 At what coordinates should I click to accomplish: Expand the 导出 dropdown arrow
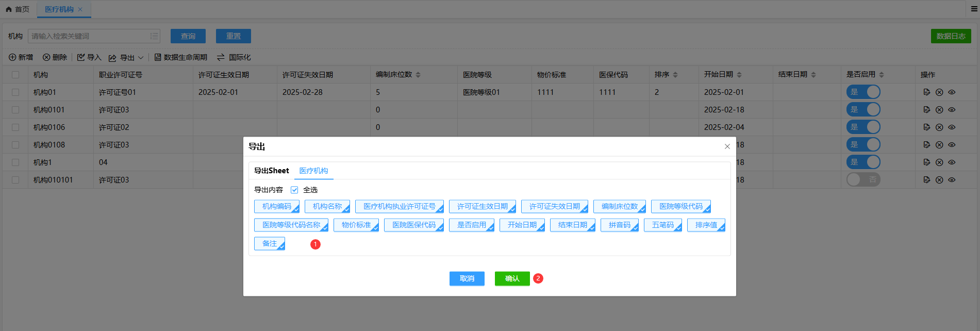click(x=141, y=58)
